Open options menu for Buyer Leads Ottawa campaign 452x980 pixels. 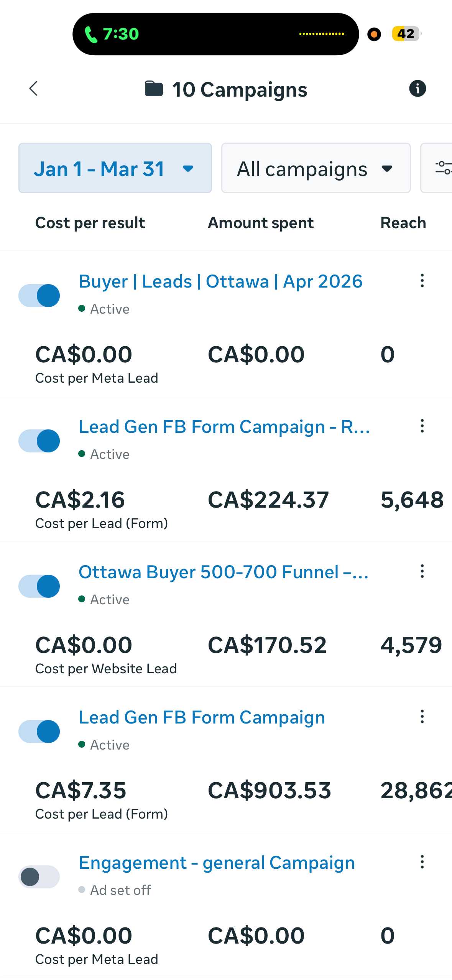422,281
